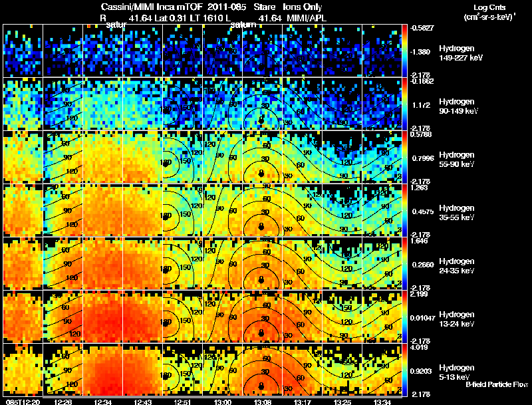Click the color scale beside Hydrogen 24-35 keV
This screenshot has height=405, width=532.
(404, 263)
